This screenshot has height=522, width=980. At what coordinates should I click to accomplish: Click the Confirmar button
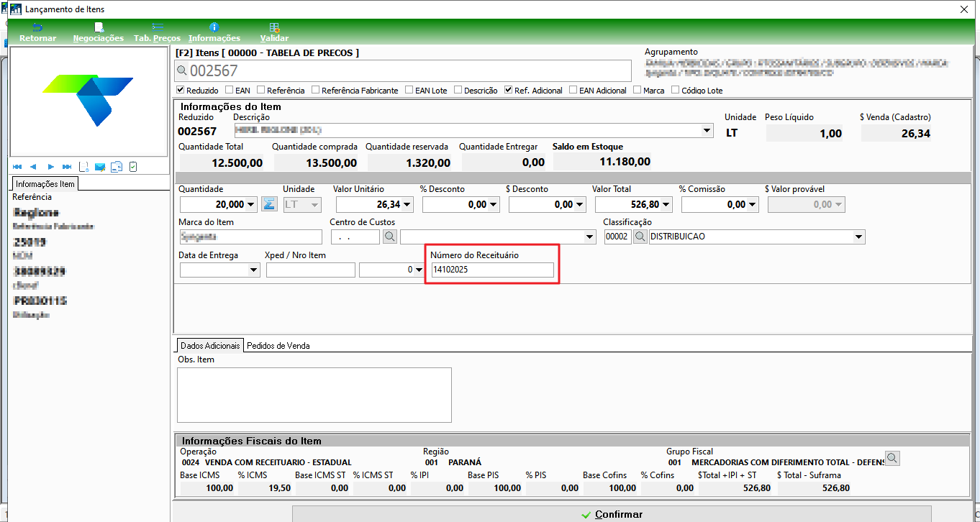click(612, 514)
